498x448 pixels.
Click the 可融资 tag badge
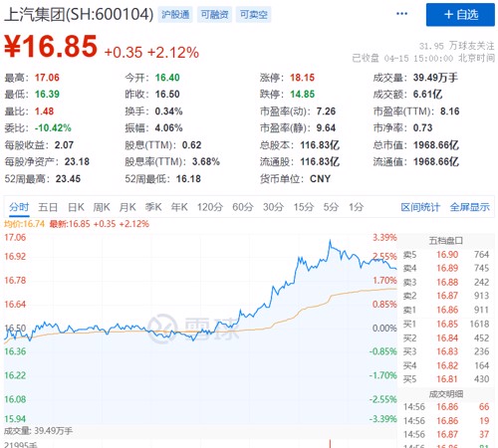214,15
